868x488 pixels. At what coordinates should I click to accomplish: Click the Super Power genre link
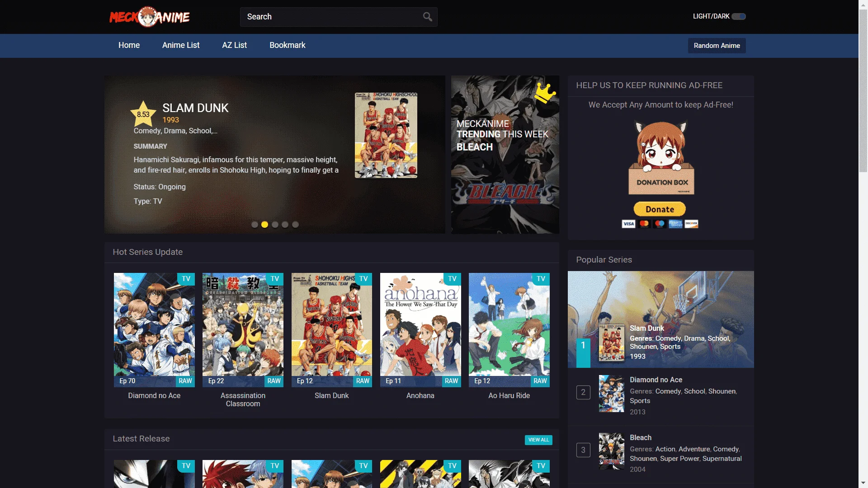point(679,458)
